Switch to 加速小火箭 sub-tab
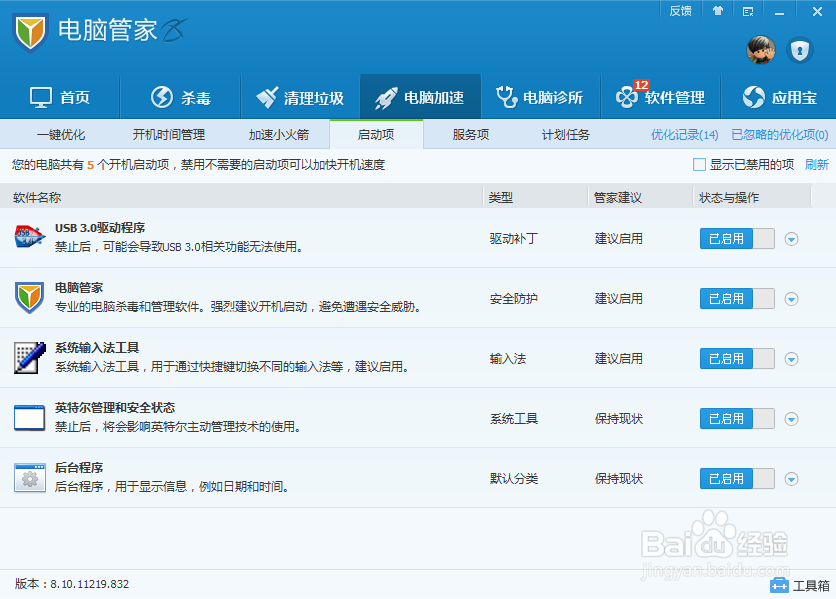This screenshot has height=599, width=836. pos(279,134)
